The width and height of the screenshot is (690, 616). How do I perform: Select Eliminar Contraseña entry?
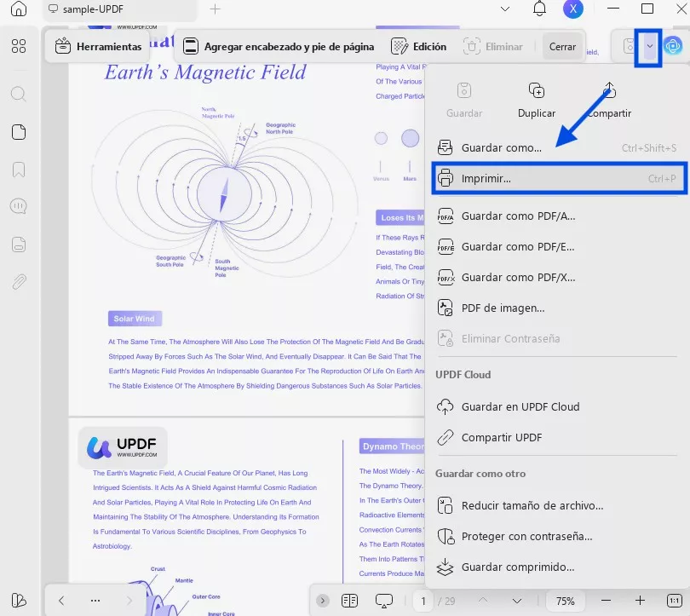click(557, 339)
